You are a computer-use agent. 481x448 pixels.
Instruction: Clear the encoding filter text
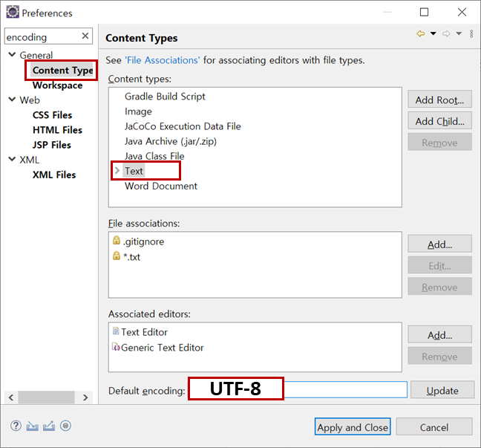pos(85,36)
